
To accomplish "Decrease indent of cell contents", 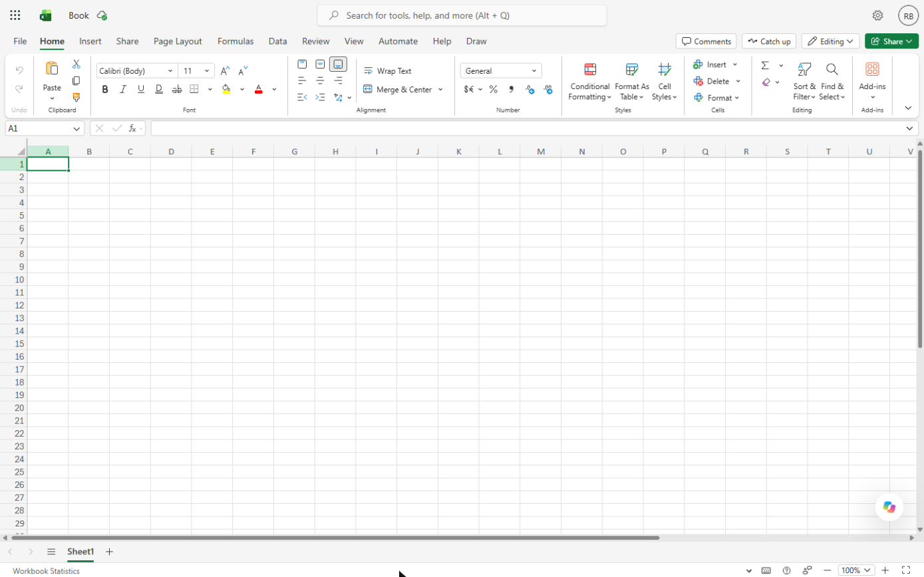I will click(302, 97).
